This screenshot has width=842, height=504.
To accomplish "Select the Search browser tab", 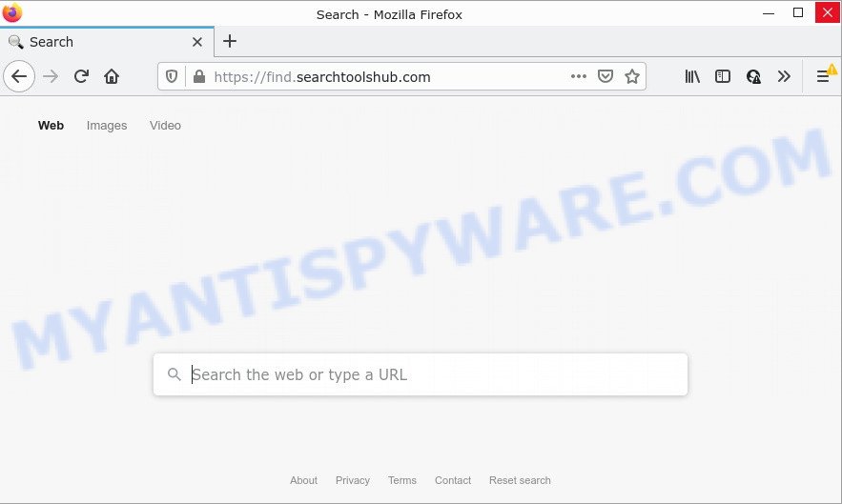I will tap(107, 42).
